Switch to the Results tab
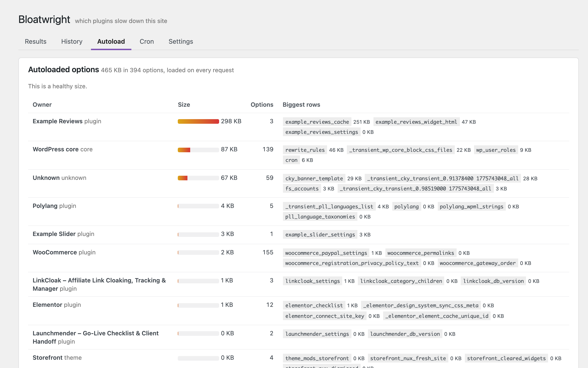Image resolution: width=588 pixels, height=368 pixels. (35, 41)
